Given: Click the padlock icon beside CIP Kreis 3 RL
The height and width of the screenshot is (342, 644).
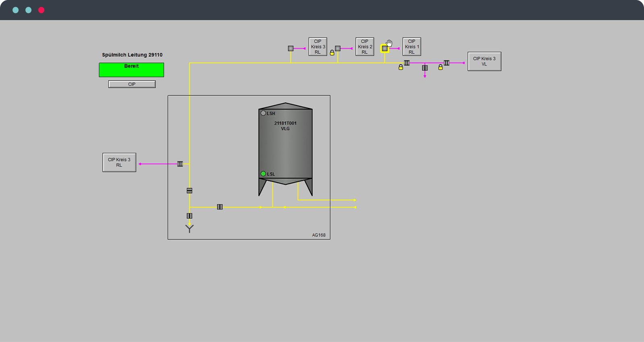Looking at the screenshot, I should click(332, 53).
